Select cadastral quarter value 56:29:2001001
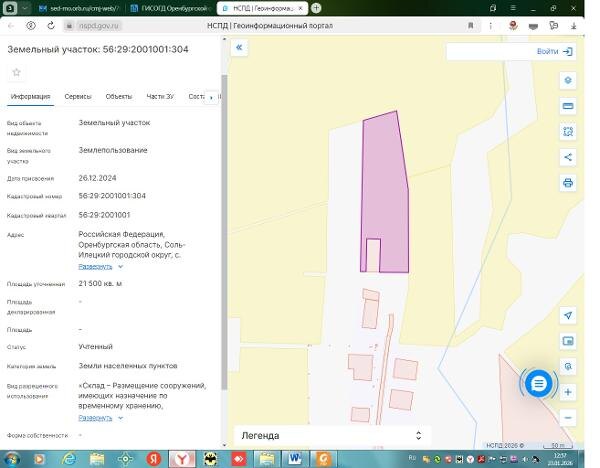This screenshot has height=468, width=600. (x=104, y=215)
